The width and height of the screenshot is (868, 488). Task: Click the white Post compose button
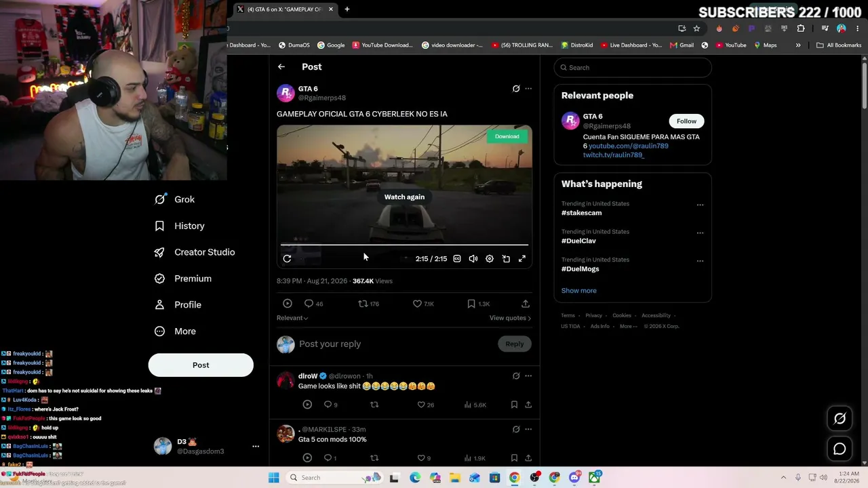pos(201,365)
